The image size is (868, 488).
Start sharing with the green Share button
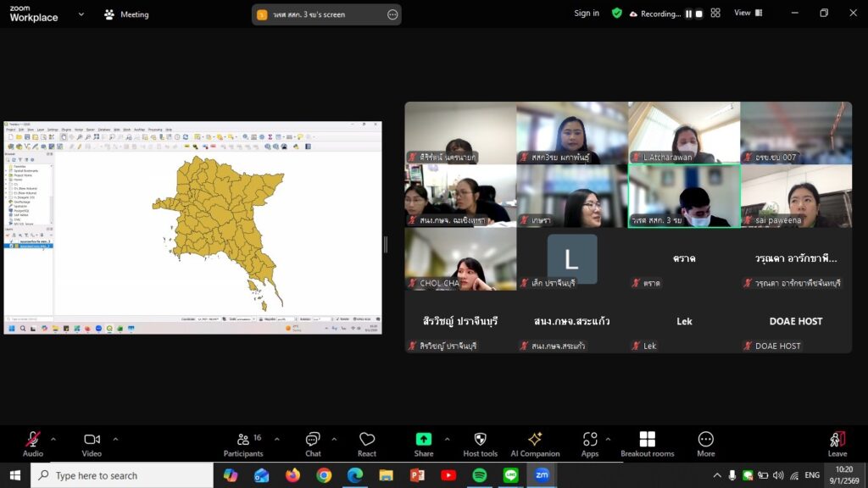pyautogui.click(x=423, y=443)
